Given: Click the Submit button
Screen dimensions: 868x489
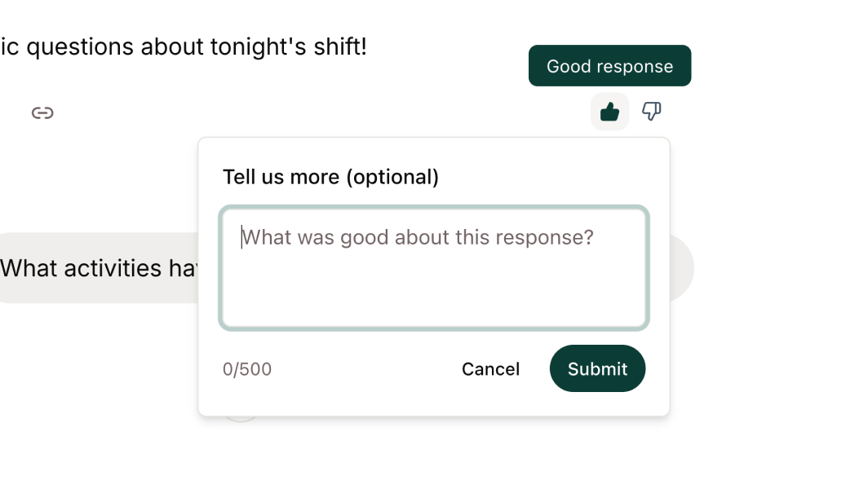Looking at the screenshot, I should pyautogui.click(x=597, y=368).
